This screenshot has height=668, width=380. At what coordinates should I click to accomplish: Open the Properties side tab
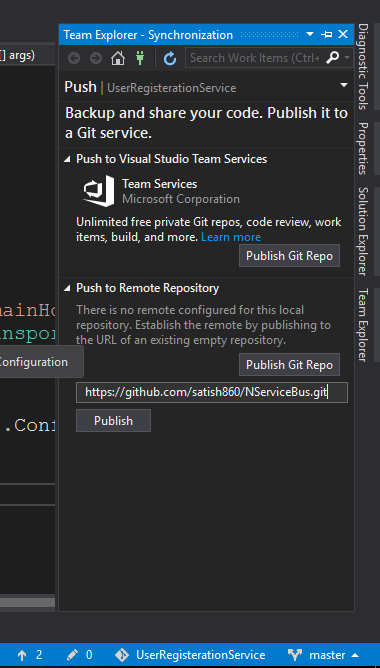(x=363, y=148)
